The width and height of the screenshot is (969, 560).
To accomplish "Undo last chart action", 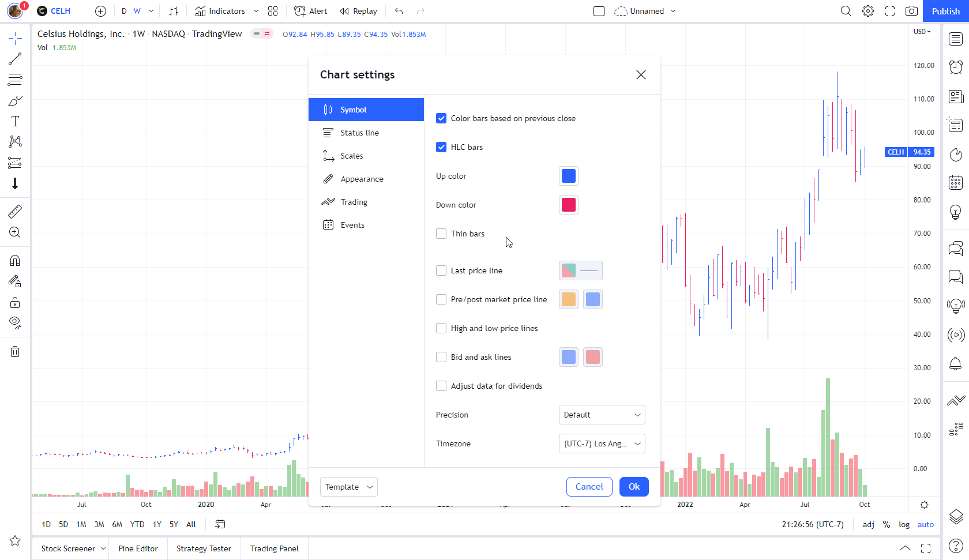I will 399,11.
